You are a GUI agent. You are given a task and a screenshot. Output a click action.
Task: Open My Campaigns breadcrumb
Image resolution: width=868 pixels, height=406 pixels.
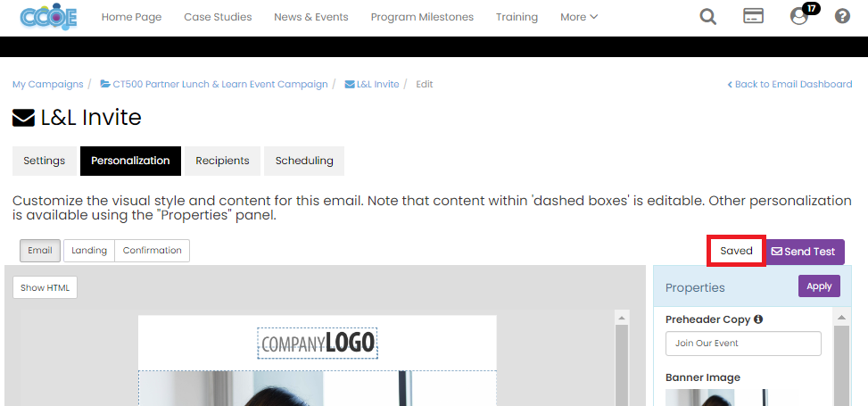47,84
